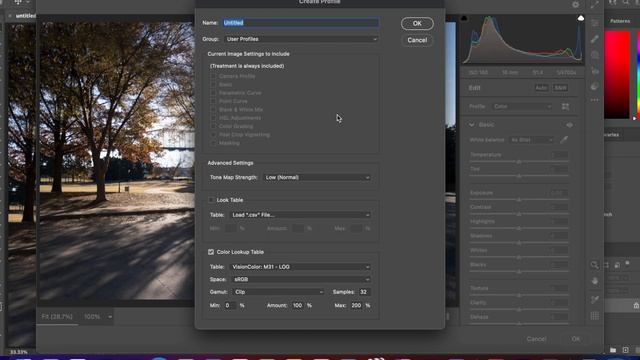Collapse the Basic panel chevron

(x=471, y=124)
